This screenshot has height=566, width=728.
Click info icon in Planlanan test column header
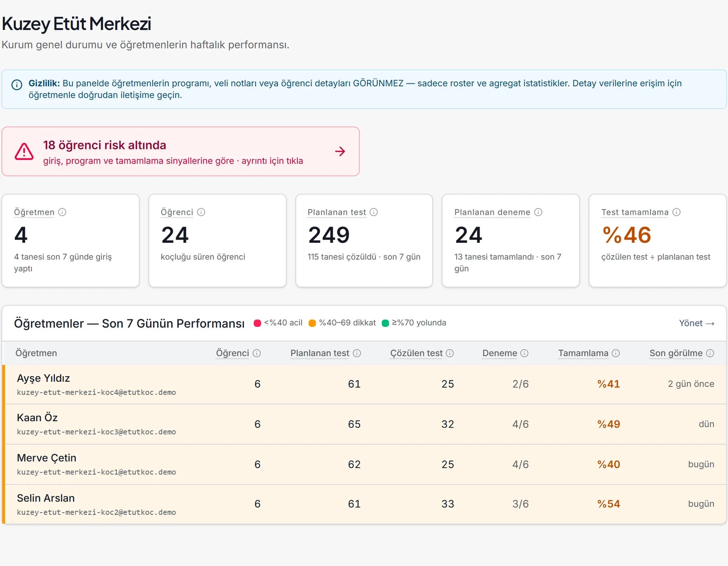(357, 353)
